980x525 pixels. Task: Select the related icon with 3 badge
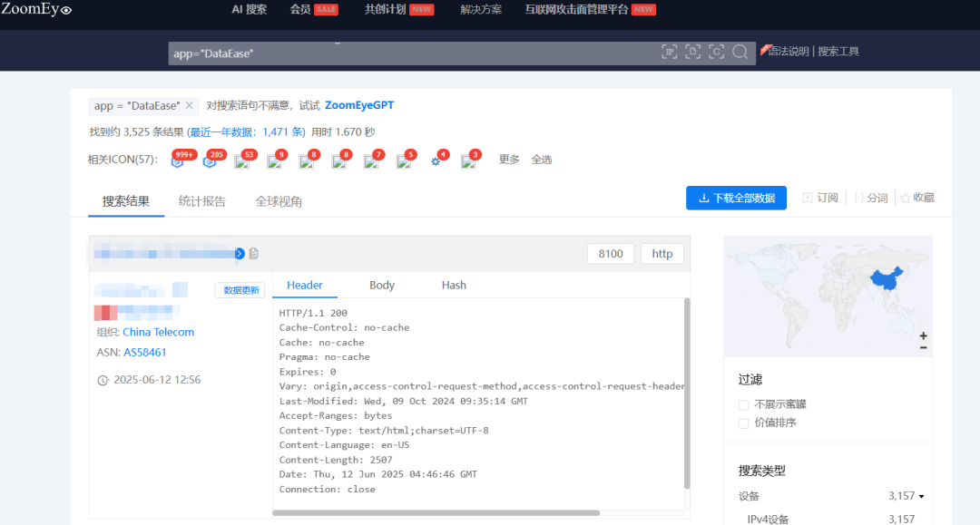tap(468, 161)
